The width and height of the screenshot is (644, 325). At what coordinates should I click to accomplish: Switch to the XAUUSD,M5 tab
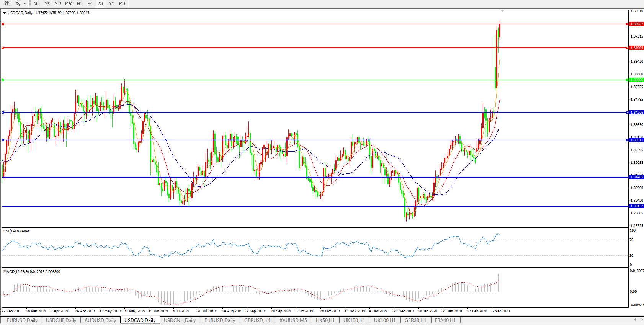click(x=293, y=320)
